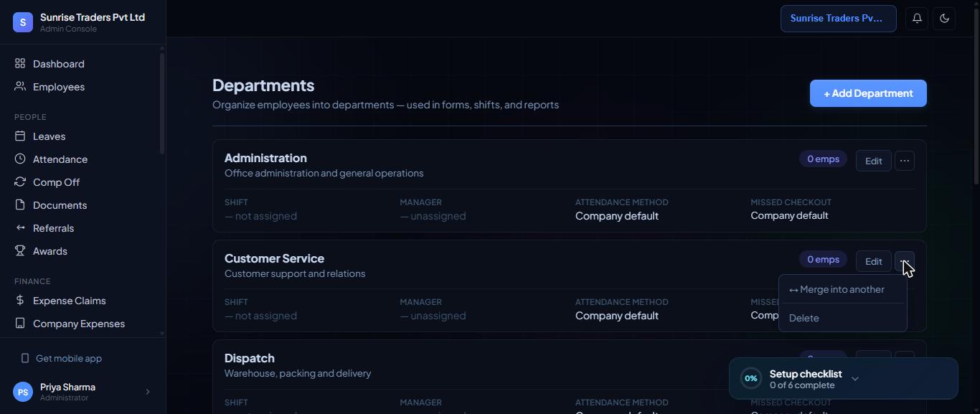Go to Employees in sidebar
This screenshot has height=414, width=980.
pyautogui.click(x=83, y=87)
